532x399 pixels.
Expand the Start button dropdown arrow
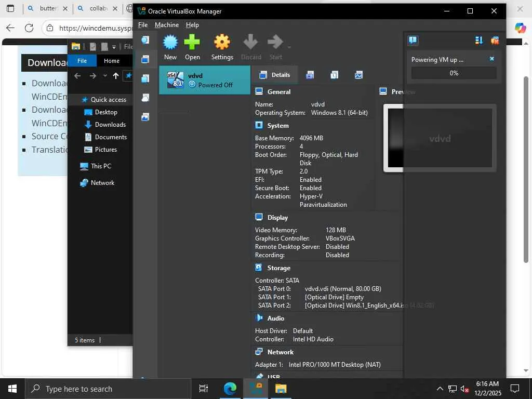289,47
